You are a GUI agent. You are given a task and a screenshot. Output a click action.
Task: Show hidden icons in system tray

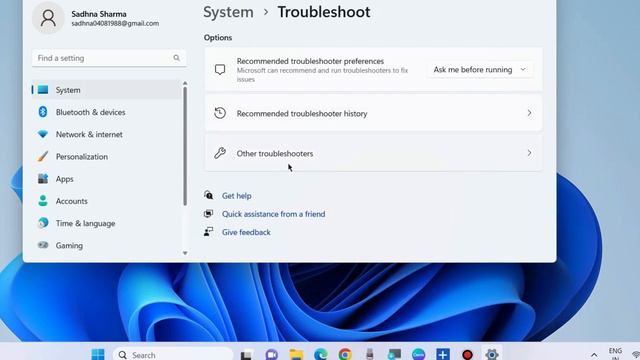(x=594, y=355)
